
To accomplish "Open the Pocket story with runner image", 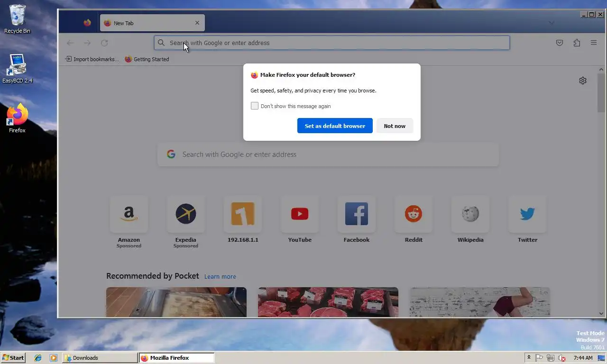I will 480,302.
